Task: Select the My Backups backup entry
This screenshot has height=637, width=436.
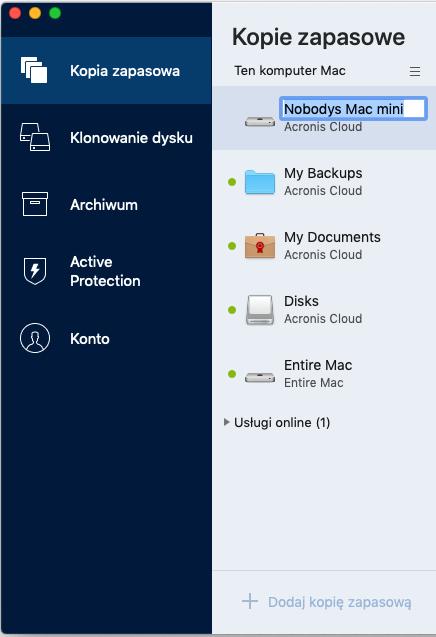Action: pos(324,182)
